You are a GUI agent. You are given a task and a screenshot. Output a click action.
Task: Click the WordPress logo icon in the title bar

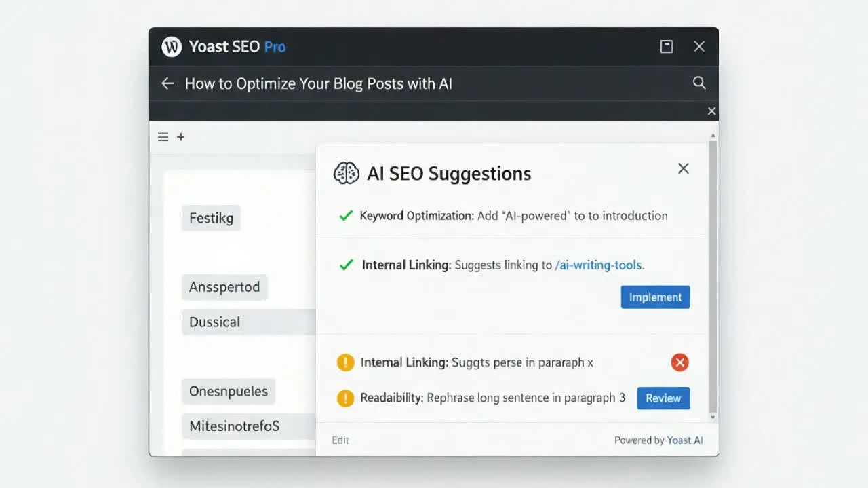click(x=172, y=47)
